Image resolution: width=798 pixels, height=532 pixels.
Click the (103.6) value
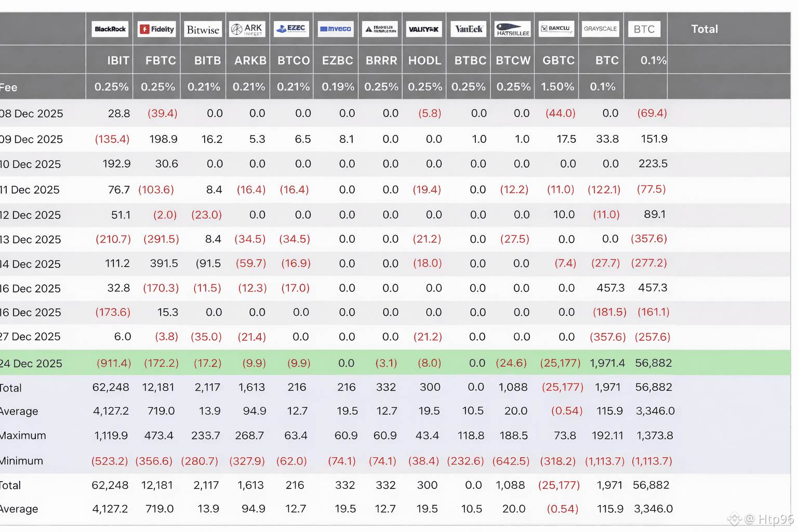(156, 190)
